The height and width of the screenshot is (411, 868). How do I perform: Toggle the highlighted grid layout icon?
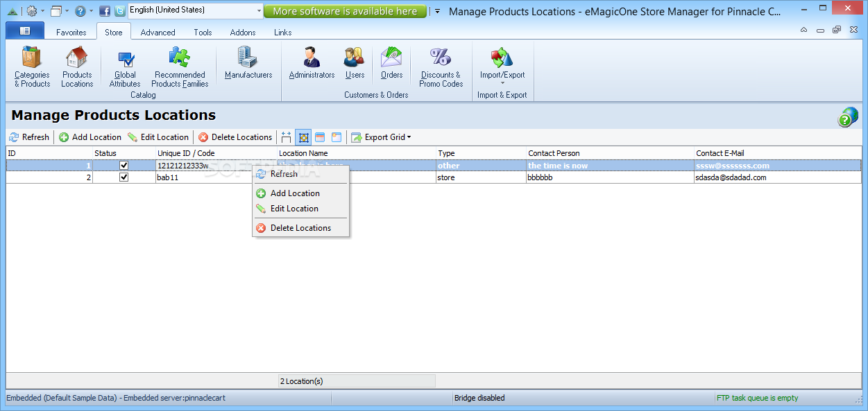coord(303,137)
